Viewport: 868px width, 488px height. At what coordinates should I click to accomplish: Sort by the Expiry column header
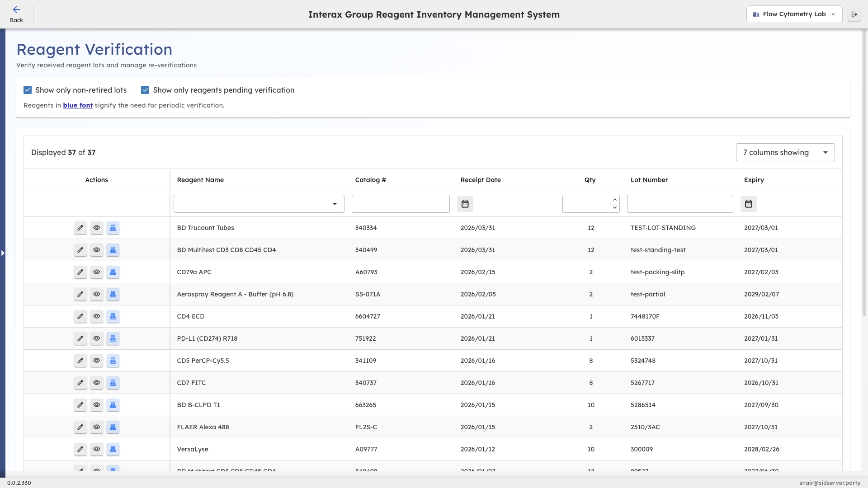754,180
